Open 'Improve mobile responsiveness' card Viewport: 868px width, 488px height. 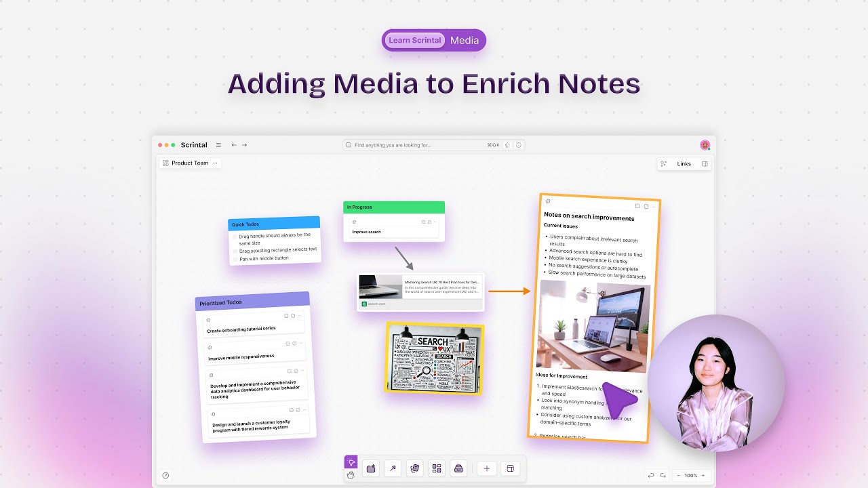[x=256, y=351]
